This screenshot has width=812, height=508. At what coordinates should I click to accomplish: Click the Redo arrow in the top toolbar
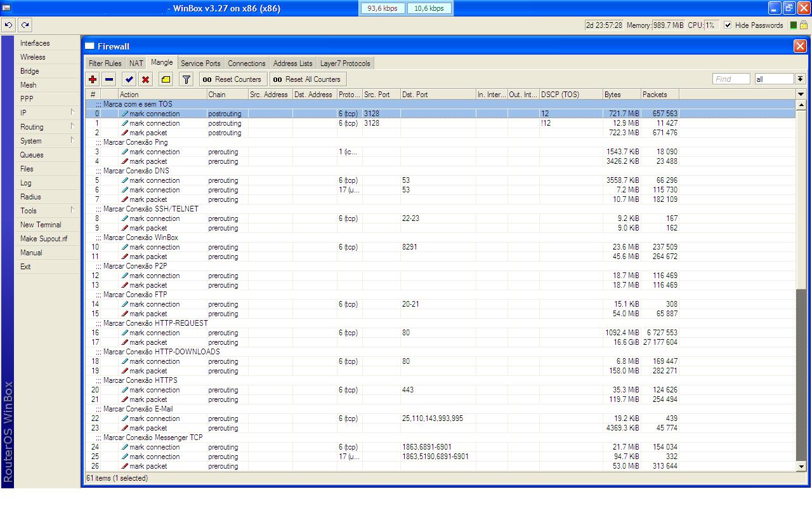[x=25, y=25]
